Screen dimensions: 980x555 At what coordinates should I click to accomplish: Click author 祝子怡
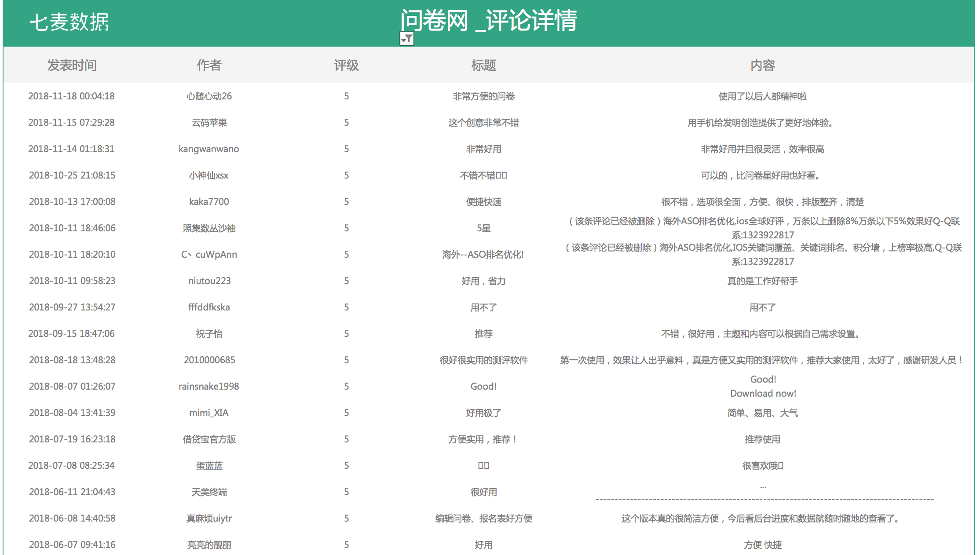pos(209,334)
